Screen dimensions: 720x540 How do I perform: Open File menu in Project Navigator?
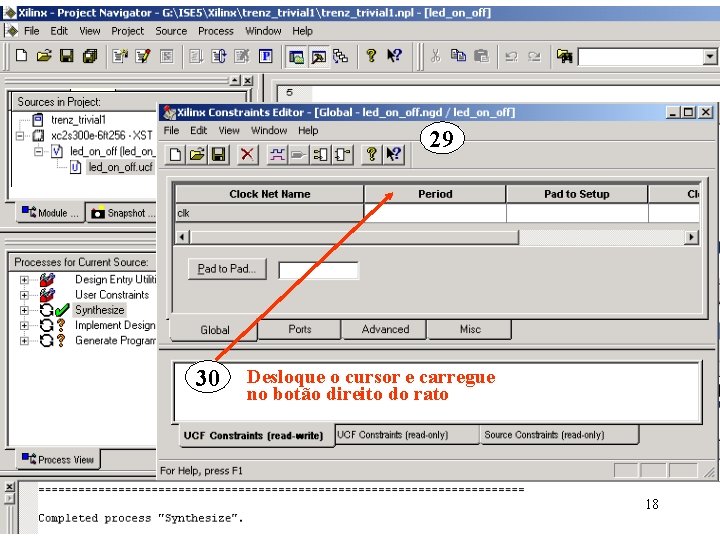click(32, 31)
